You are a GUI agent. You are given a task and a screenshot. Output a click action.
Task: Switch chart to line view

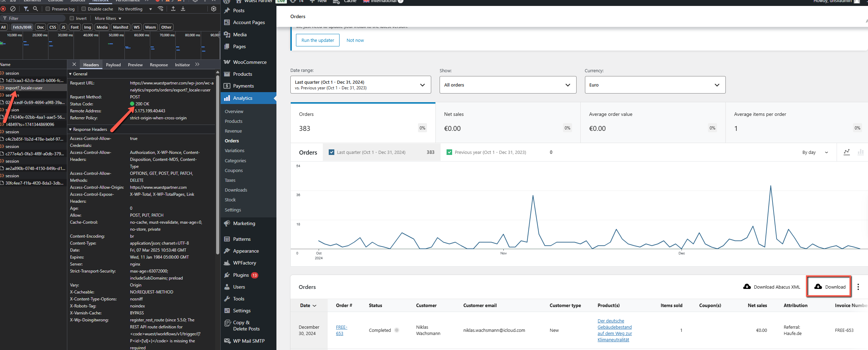pos(846,152)
